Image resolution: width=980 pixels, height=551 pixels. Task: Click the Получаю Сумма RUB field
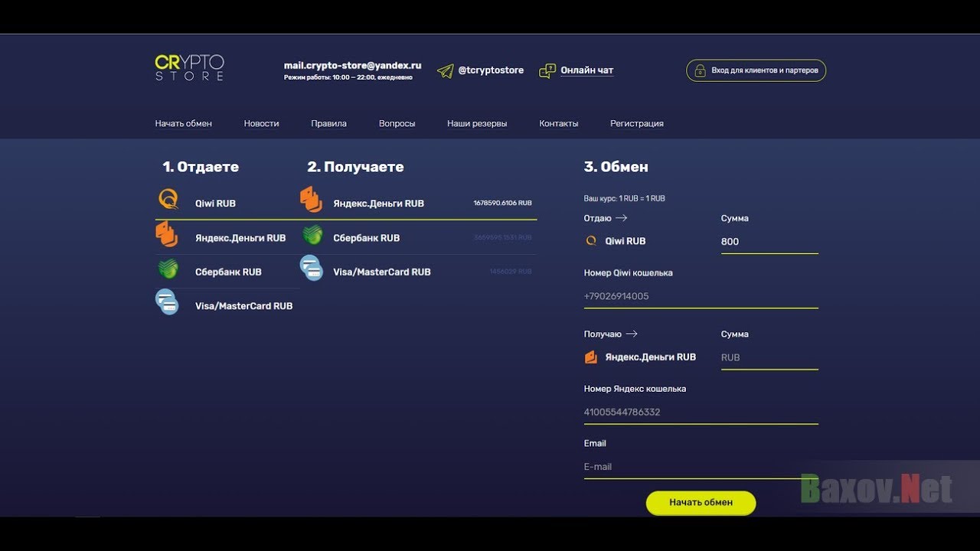[x=769, y=357]
